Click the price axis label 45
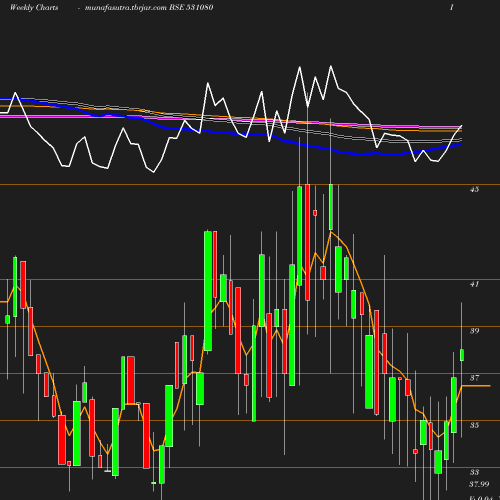 [x=474, y=189]
